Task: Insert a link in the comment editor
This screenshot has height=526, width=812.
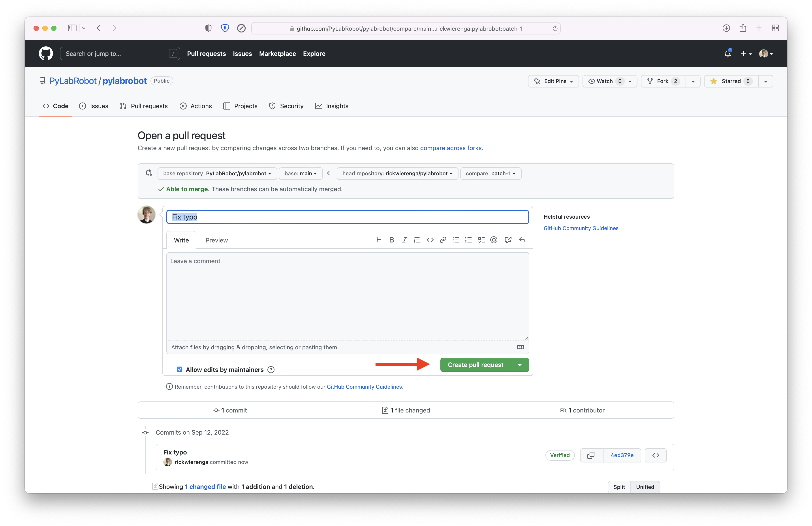Action: tap(442, 240)
